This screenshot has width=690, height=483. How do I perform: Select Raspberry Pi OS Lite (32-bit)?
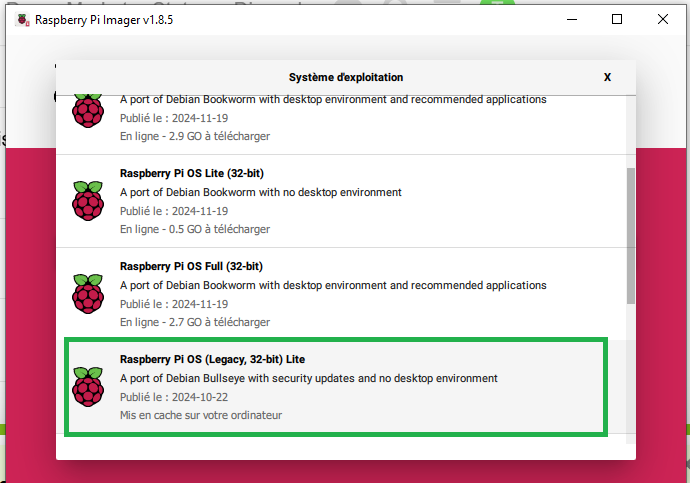tap(341, 201)
